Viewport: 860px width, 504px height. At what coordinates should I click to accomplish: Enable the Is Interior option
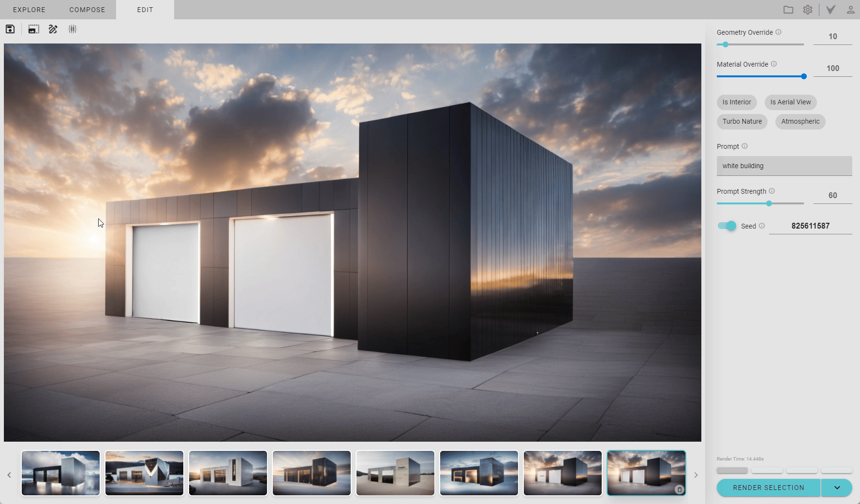click(737, 102)
